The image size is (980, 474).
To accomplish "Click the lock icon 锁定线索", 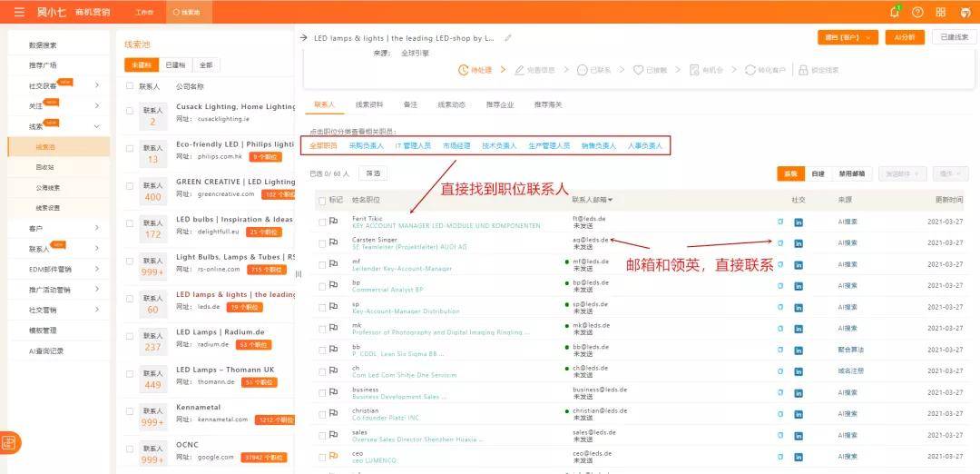I will point(803,70).
